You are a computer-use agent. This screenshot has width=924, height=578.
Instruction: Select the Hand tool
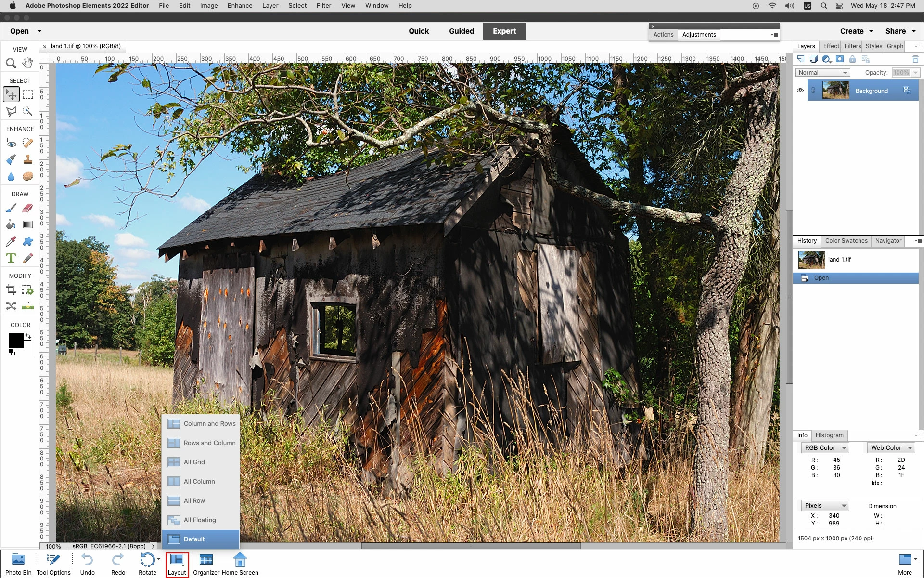pyautogui.click(x=28, y=63)
